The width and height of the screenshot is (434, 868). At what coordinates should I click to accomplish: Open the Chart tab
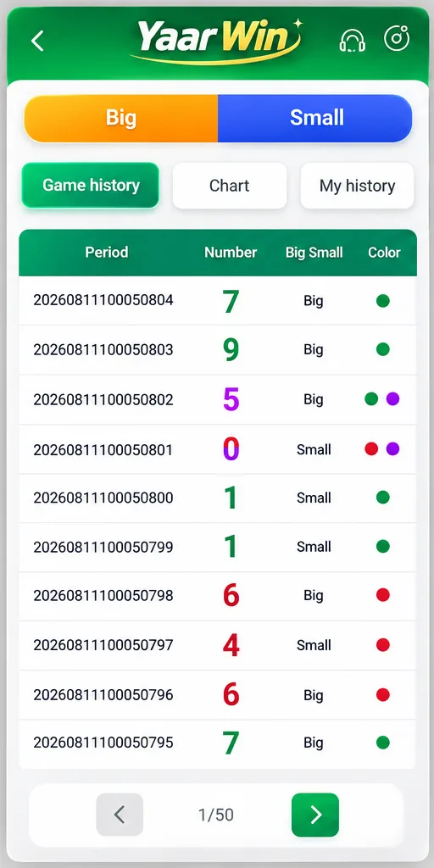click(230, 186)
